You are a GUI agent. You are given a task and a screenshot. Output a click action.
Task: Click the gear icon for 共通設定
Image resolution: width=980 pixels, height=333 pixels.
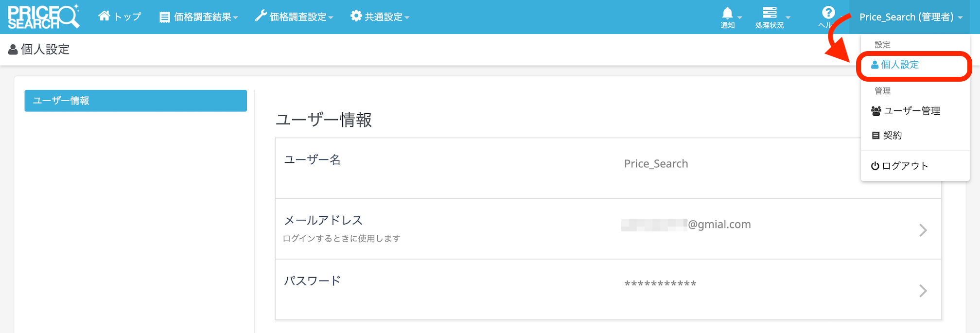356,16
